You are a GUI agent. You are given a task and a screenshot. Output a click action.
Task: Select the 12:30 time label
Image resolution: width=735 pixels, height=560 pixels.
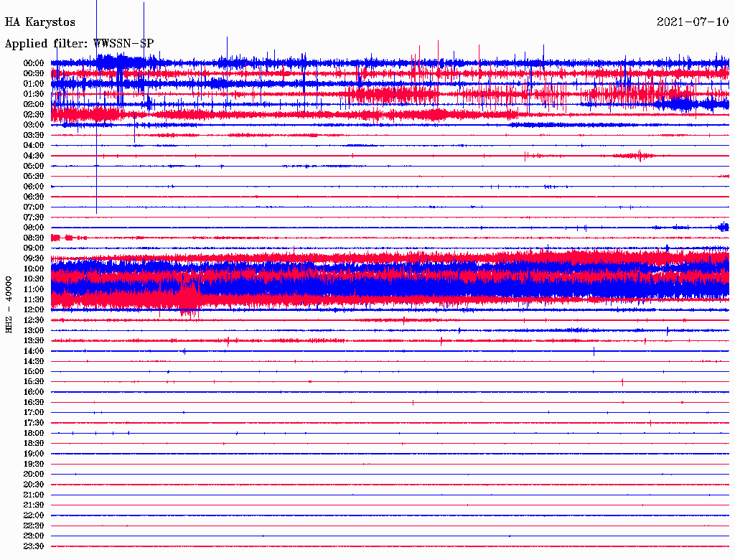click(34, 320)
